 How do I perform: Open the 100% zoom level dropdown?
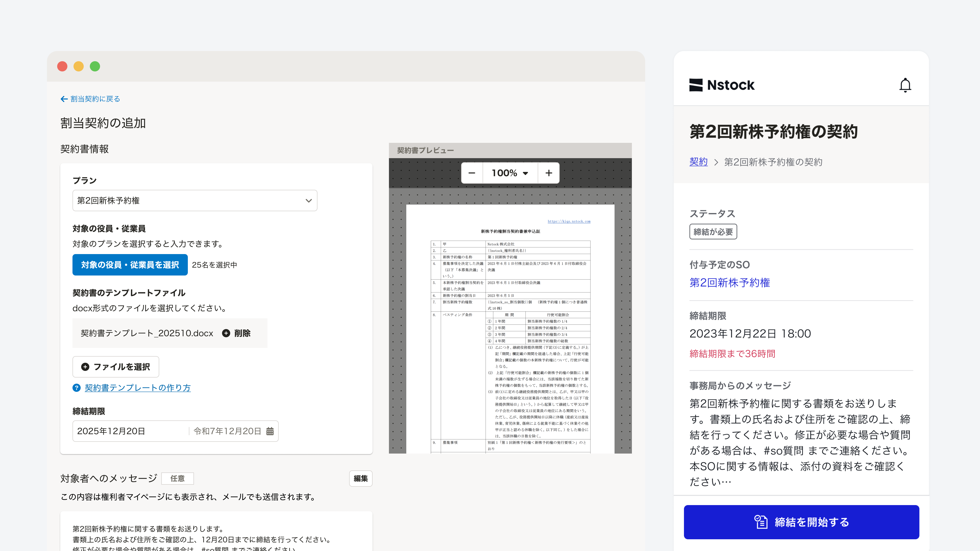point(510,173)
